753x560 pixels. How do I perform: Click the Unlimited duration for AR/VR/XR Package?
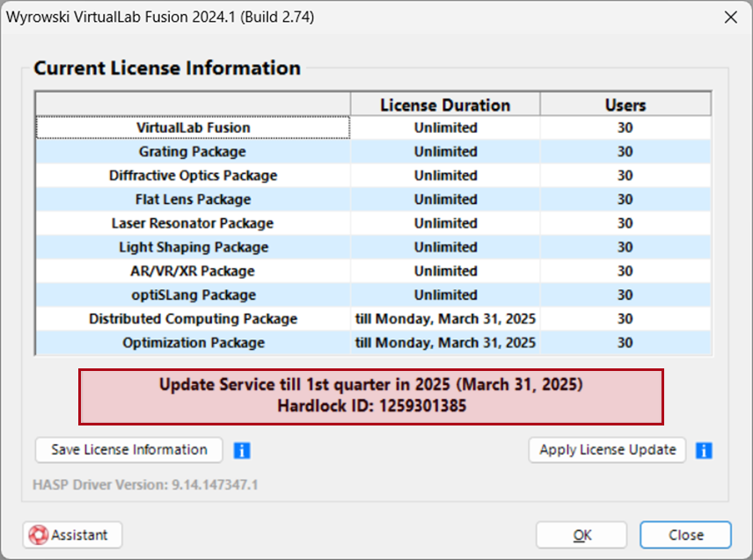(446, 271)
